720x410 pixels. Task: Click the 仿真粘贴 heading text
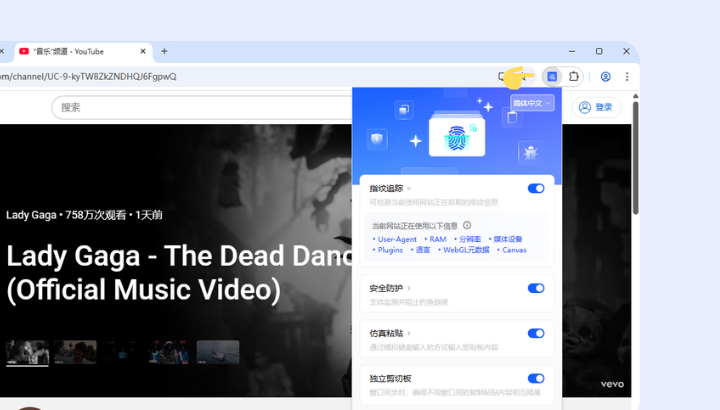(386, 333)
